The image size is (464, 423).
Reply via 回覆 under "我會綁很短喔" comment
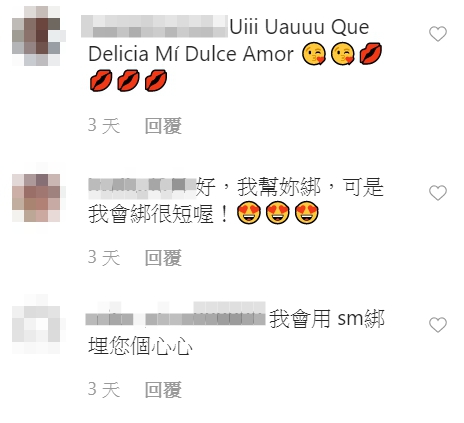point(163,258)
